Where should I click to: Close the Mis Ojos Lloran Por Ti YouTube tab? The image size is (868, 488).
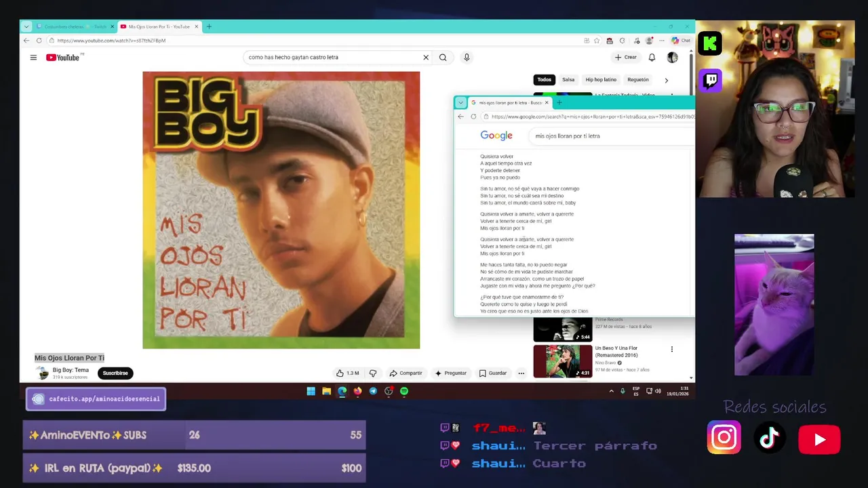(x=197, y=26)
